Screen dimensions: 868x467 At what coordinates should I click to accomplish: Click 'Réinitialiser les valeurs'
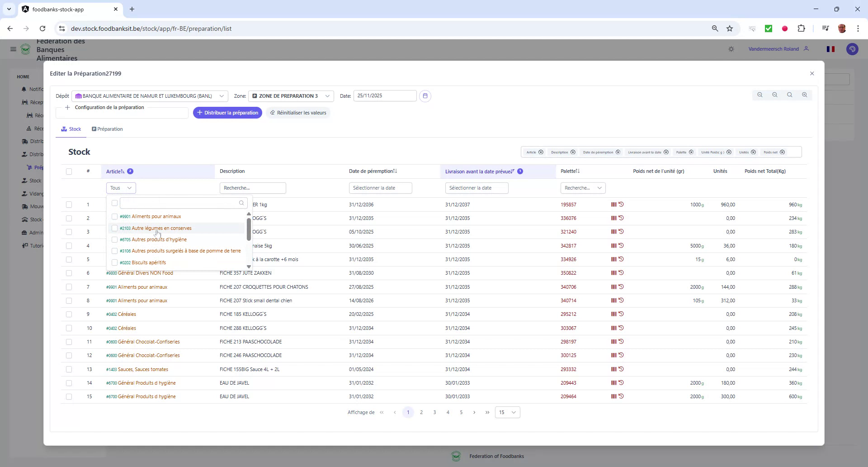(298, 112)
